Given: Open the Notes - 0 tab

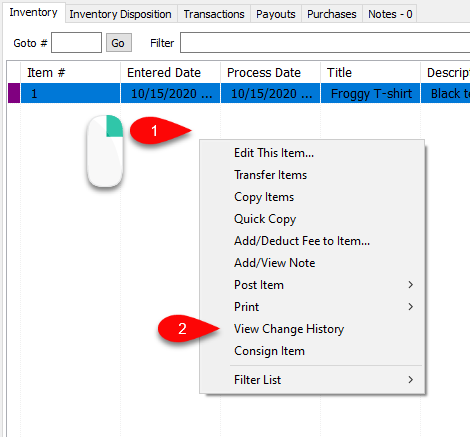Looking at the screenshot, I should coord(390,14).
